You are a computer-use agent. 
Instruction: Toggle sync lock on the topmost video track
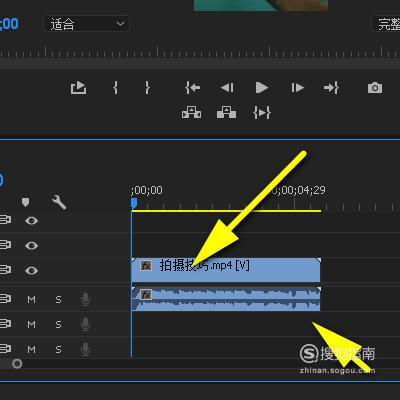pos(5,220)
